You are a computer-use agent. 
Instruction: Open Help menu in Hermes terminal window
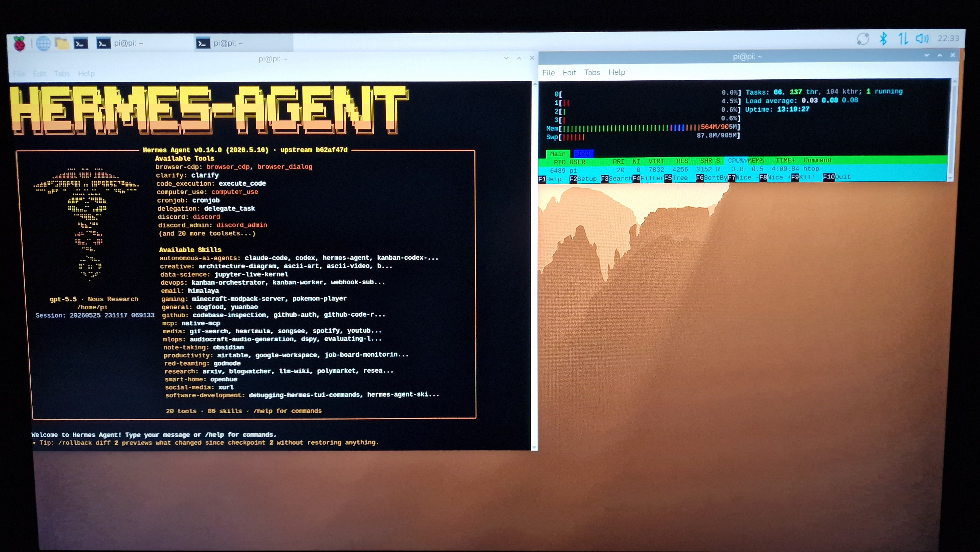click(x=86, y=74)
